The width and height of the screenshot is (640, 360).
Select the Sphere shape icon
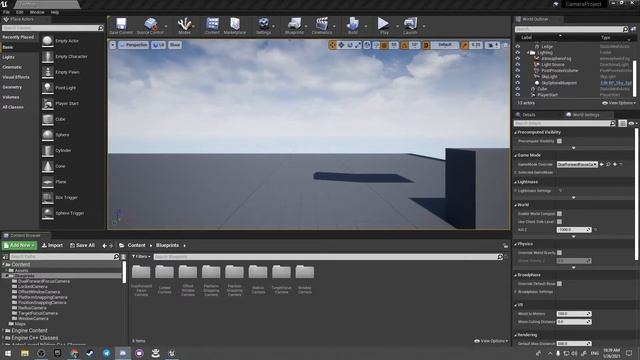[x=48, y=135]
